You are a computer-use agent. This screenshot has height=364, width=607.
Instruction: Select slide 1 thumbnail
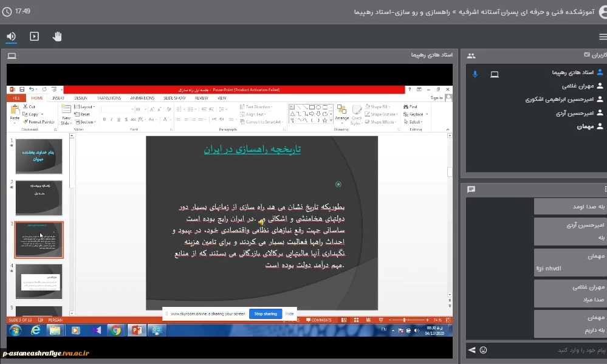[39, 156]
